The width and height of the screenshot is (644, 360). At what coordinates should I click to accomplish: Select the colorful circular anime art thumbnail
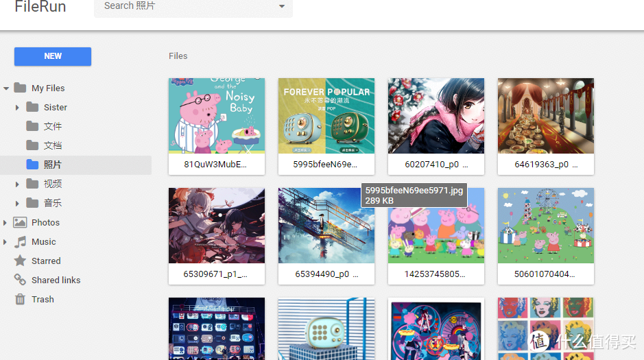436,329
